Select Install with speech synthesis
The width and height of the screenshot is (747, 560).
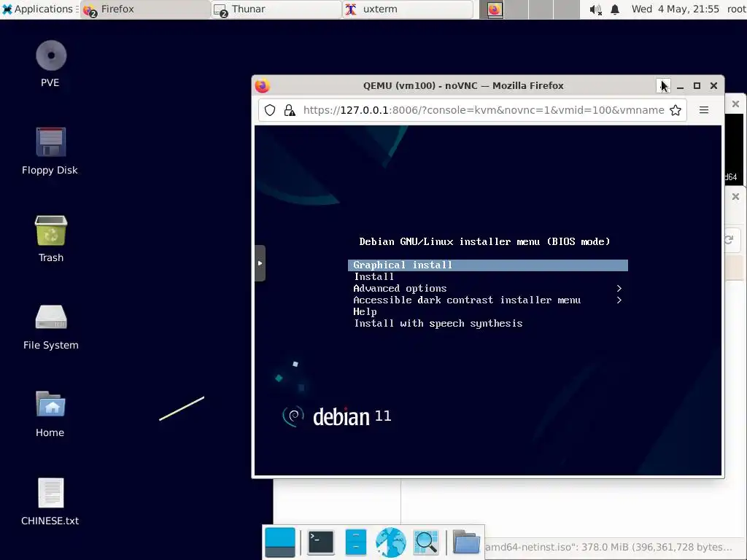pyautogui.click(x=438, y=324)
